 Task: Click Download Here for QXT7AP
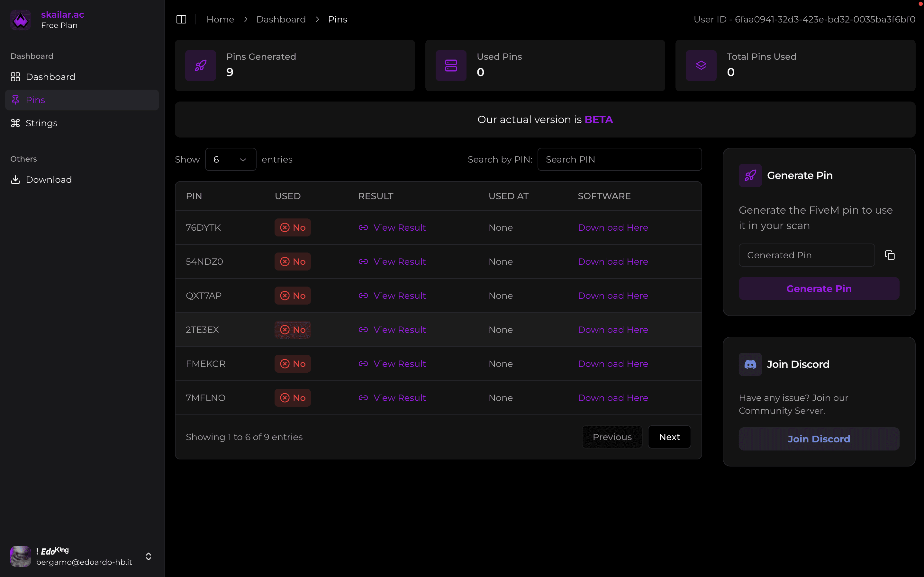(x=613, y=296)
